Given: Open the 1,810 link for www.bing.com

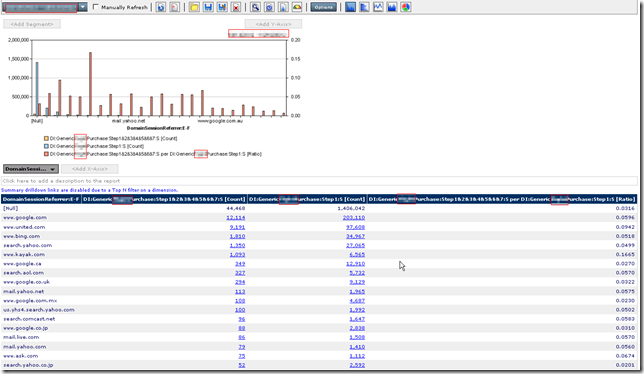Looking at the screenshot, I should [x=237, y=236].
